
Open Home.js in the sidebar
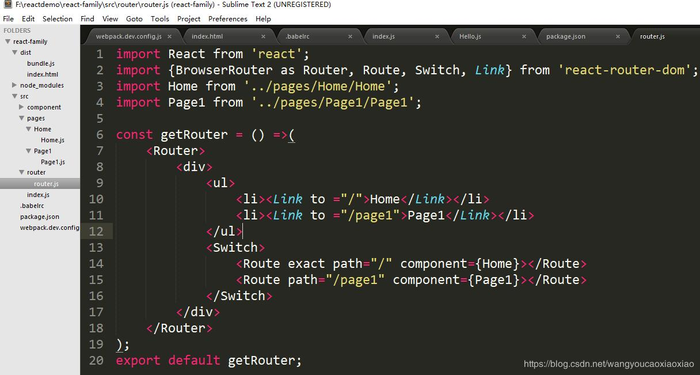tap(53, 140)
